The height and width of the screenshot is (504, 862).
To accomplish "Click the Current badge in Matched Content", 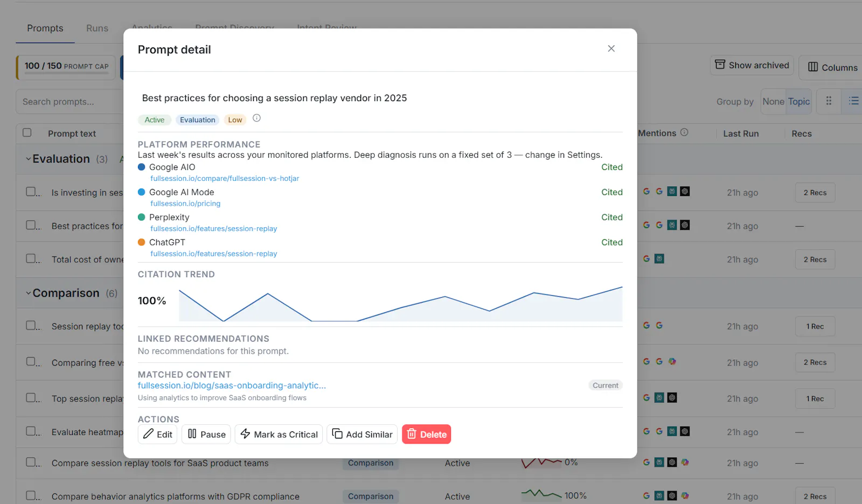I will pos(606,386).
